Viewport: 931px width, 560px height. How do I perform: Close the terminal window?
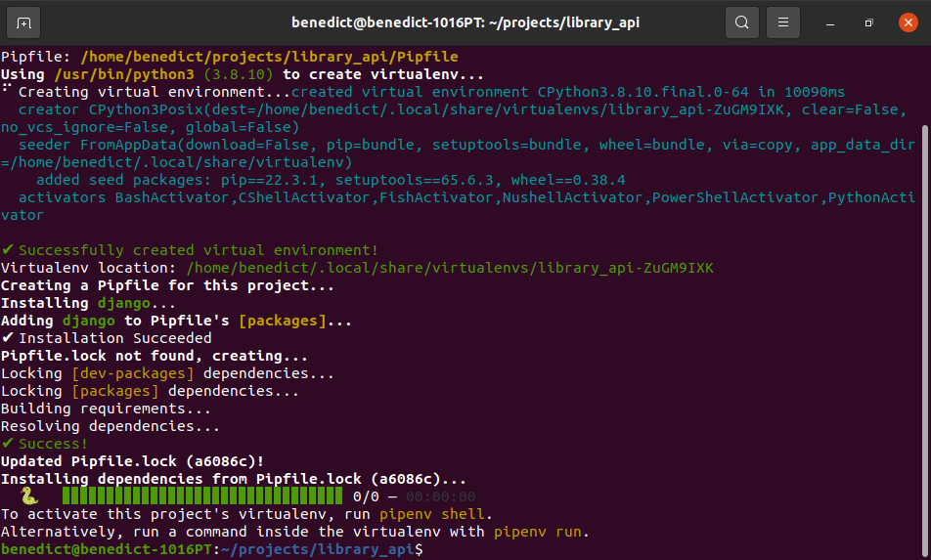[x=908, y=22]
